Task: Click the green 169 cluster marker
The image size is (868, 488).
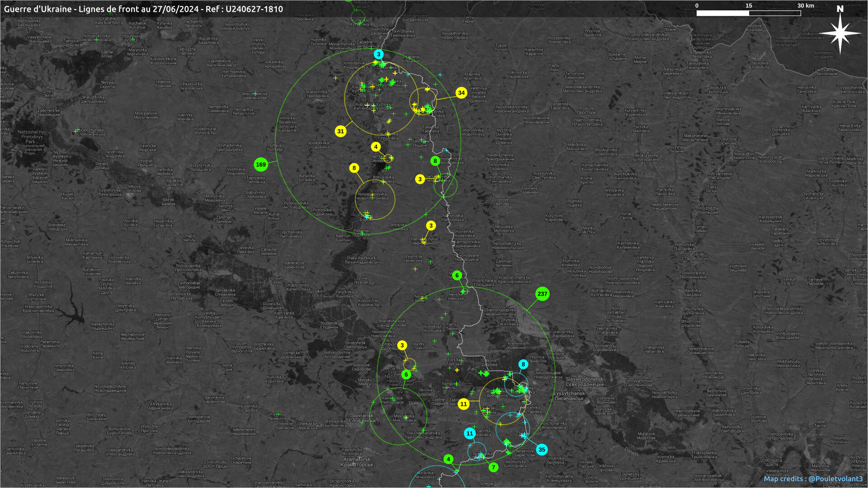Action: 261,164
